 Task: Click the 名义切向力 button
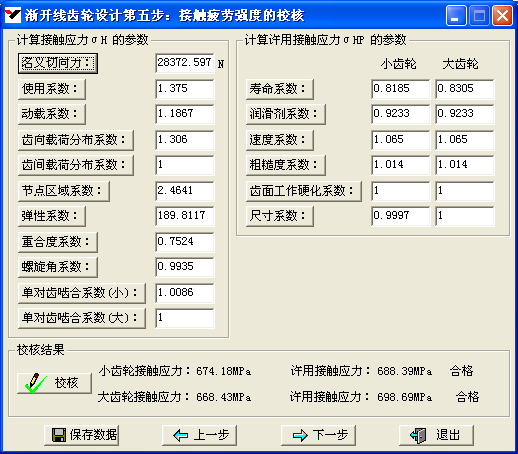point(58,63)
